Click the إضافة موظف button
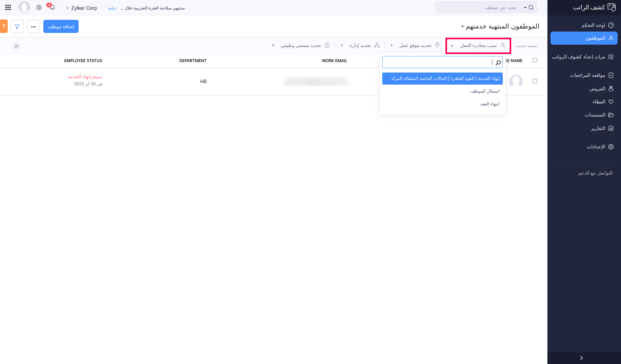621x364 pixels. pos(61,26)
